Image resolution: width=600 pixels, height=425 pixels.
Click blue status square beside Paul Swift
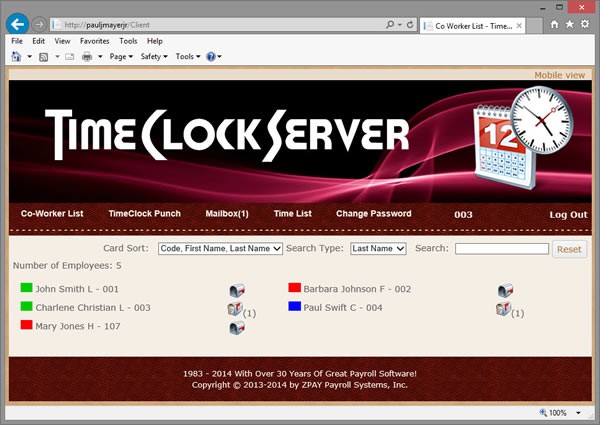pos(295,306)
